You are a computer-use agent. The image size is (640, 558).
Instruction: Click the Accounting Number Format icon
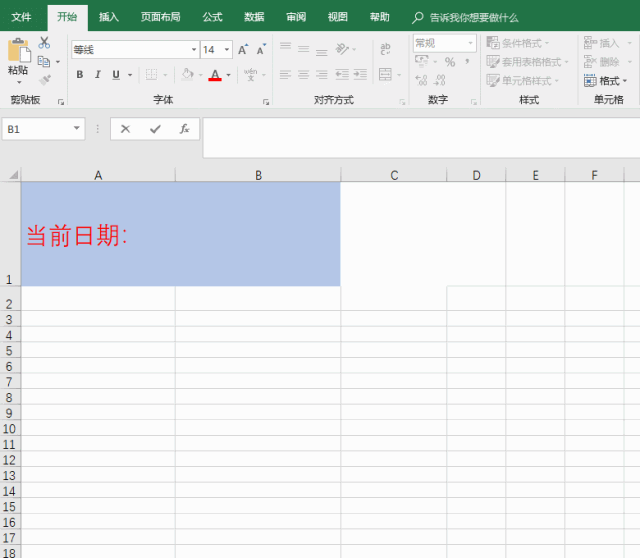pyautogui.click(x=422, y=62)
